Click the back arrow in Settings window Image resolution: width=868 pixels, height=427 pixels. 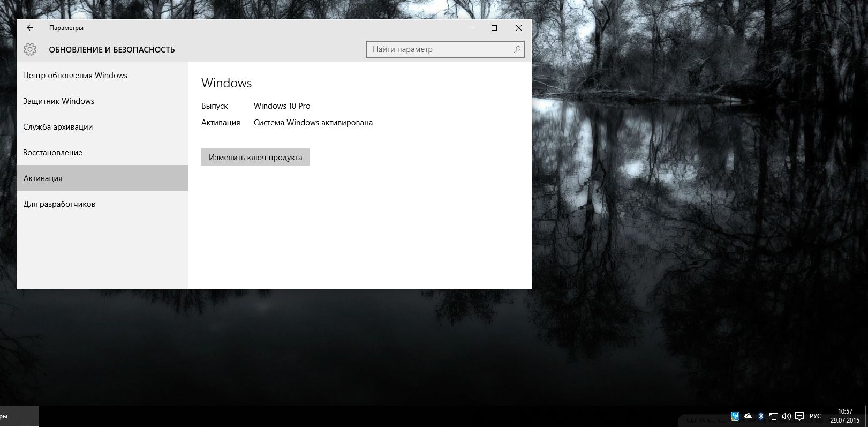(30, 28)
